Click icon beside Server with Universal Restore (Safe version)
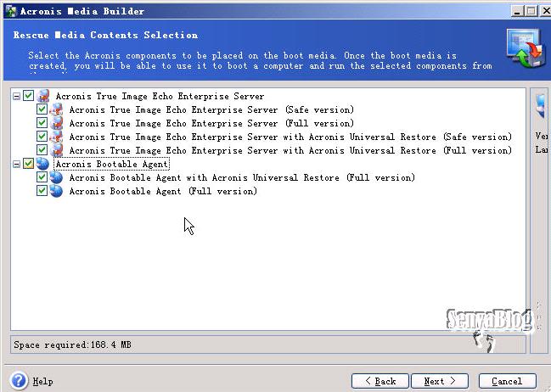The width and height of the screenshot is (551, 392). [x=56, y=137]
